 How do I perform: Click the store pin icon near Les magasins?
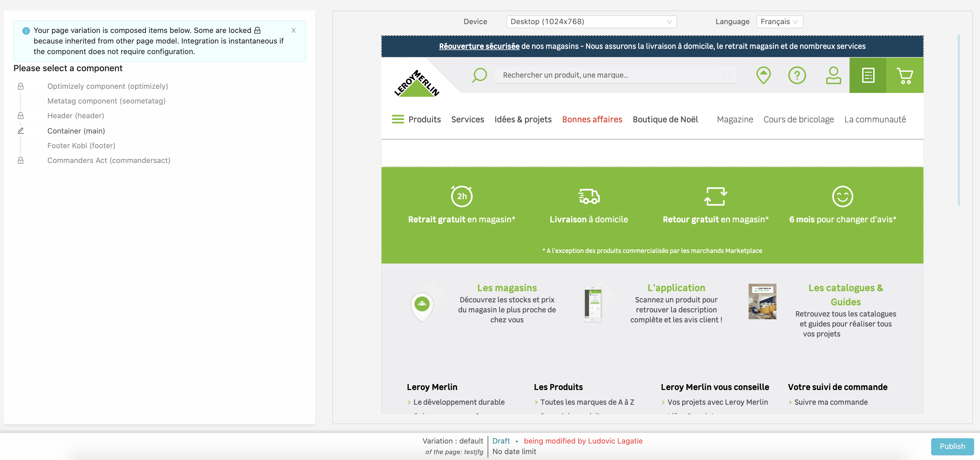pos(422,307)
